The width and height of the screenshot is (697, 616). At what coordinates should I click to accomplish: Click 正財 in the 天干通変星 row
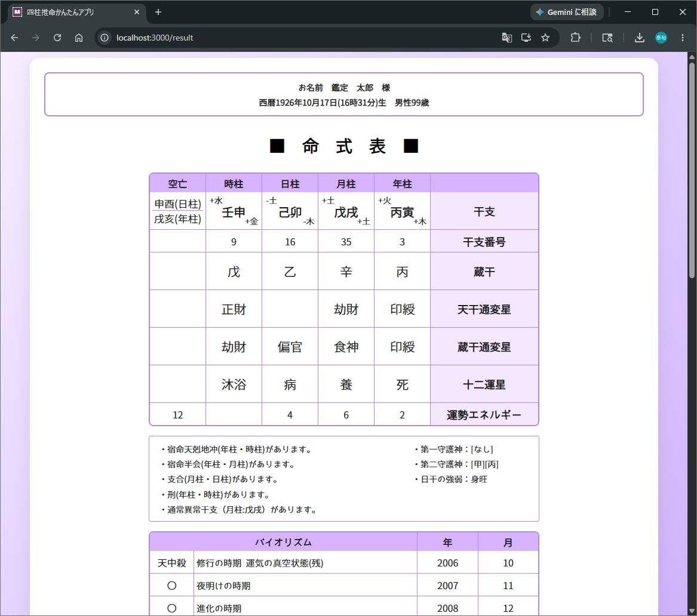(234, 309)
